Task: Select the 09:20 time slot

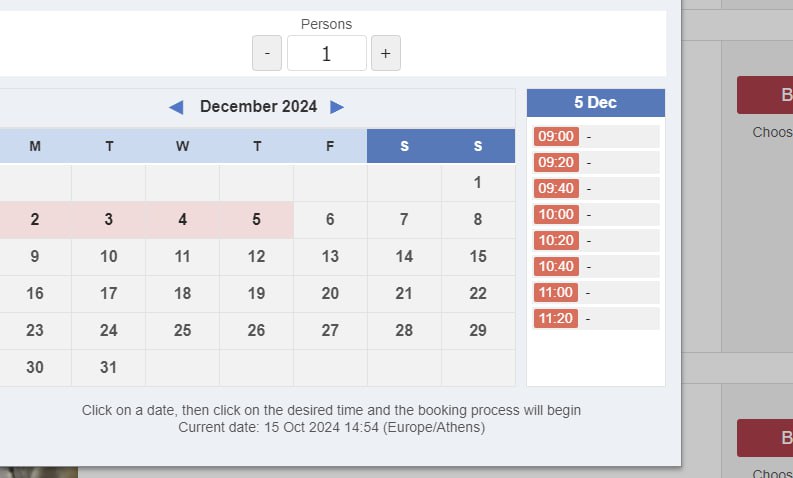Action: pyautogui.click(x=556, y=162)
